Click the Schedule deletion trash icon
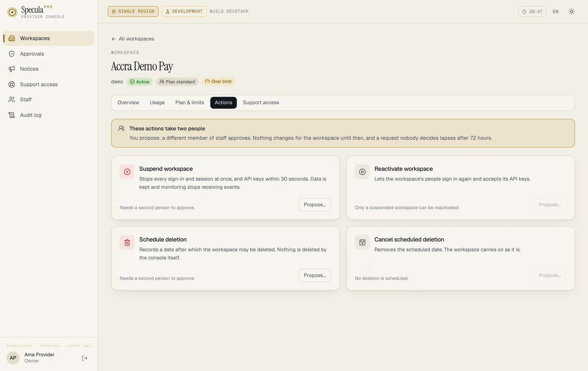The width and height of the screenshot is (588, 371). click(x=127, y=242)
